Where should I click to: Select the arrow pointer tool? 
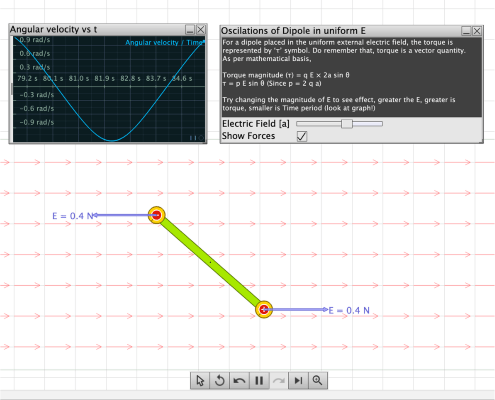[200, 380]
